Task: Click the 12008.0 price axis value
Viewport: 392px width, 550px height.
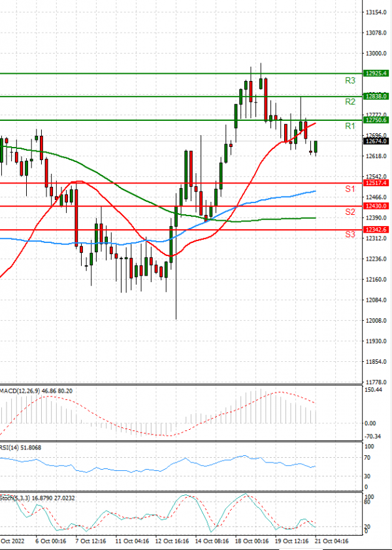Action: [x=376, y=321]
